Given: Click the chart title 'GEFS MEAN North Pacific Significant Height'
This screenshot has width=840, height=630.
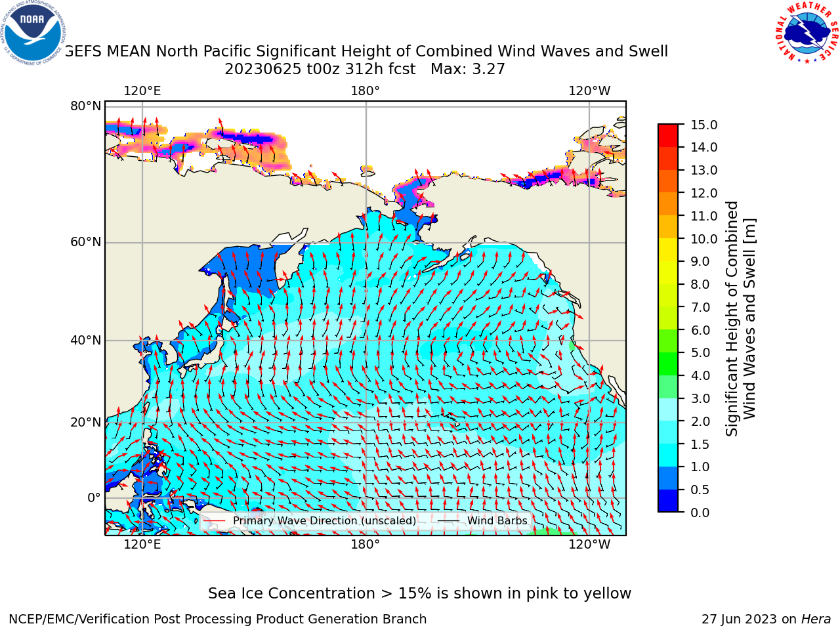Looking at the screenshot, I should 238,52.
